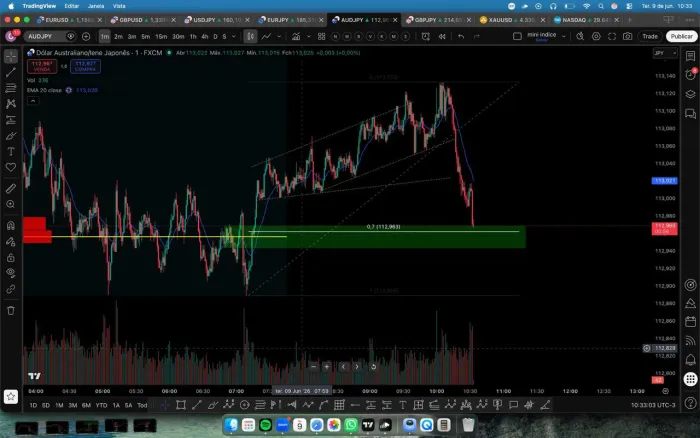This screenshot has height=438, width=700.
Task: Click the trash remove objects icon
Action: pyautogui.click(x=11, y=310)
